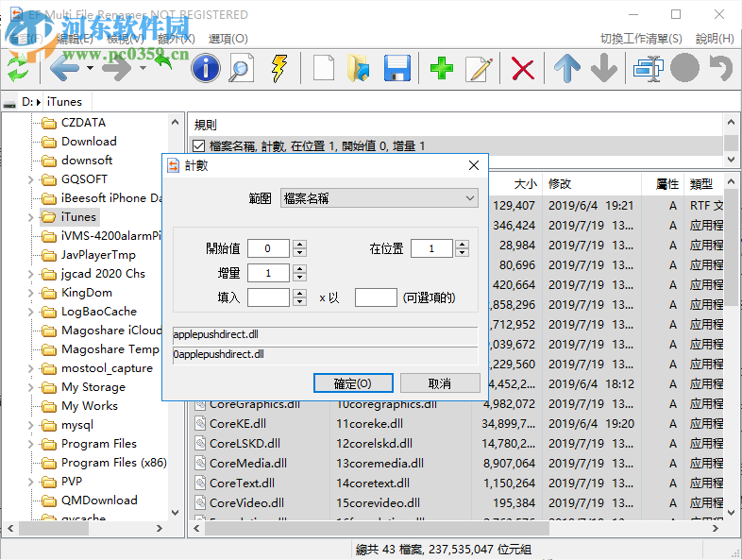Click the CoreKE.dll file icon

(201, 424)
